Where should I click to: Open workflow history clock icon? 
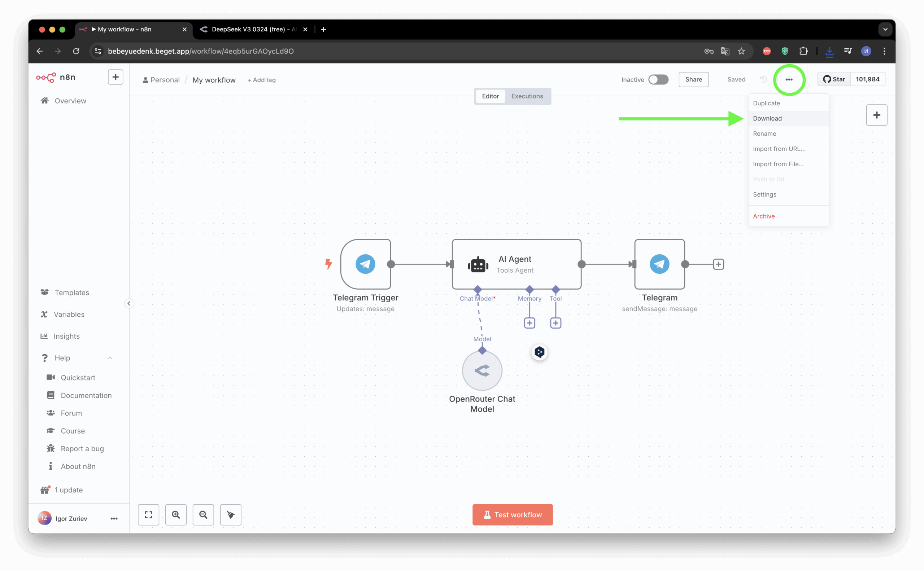tap(763, 79)
